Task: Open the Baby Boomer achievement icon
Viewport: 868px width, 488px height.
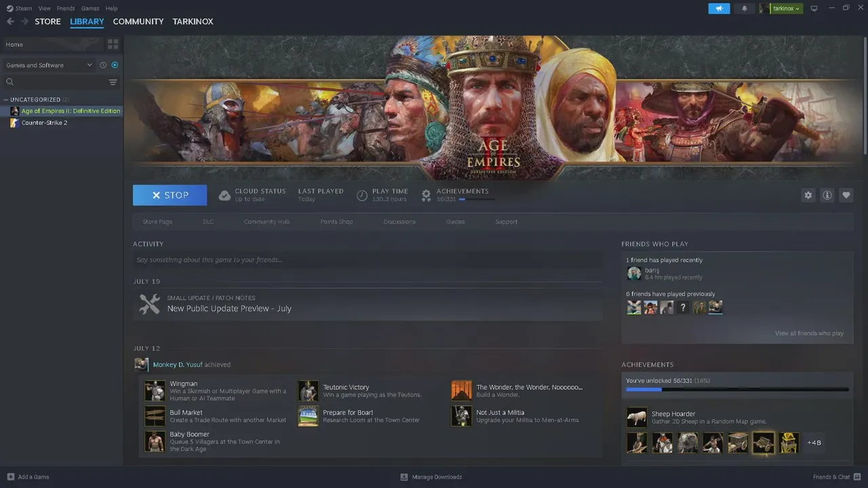Action: 155,441
